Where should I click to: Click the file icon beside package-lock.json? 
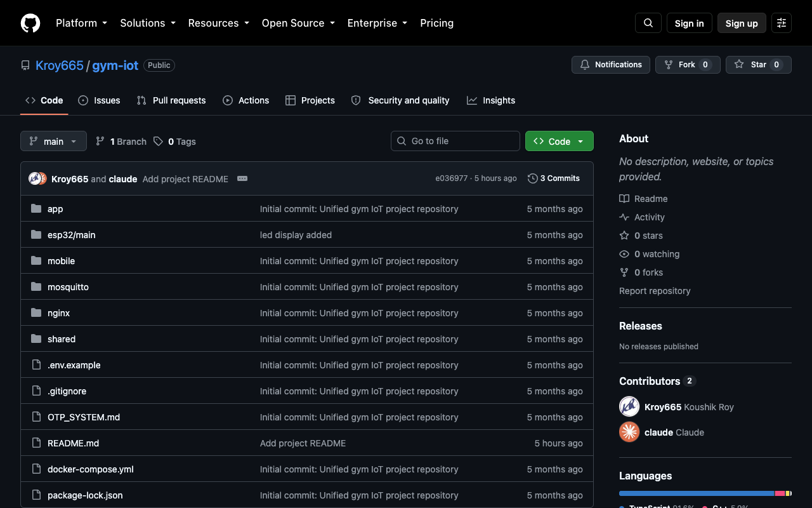[36, 495]
